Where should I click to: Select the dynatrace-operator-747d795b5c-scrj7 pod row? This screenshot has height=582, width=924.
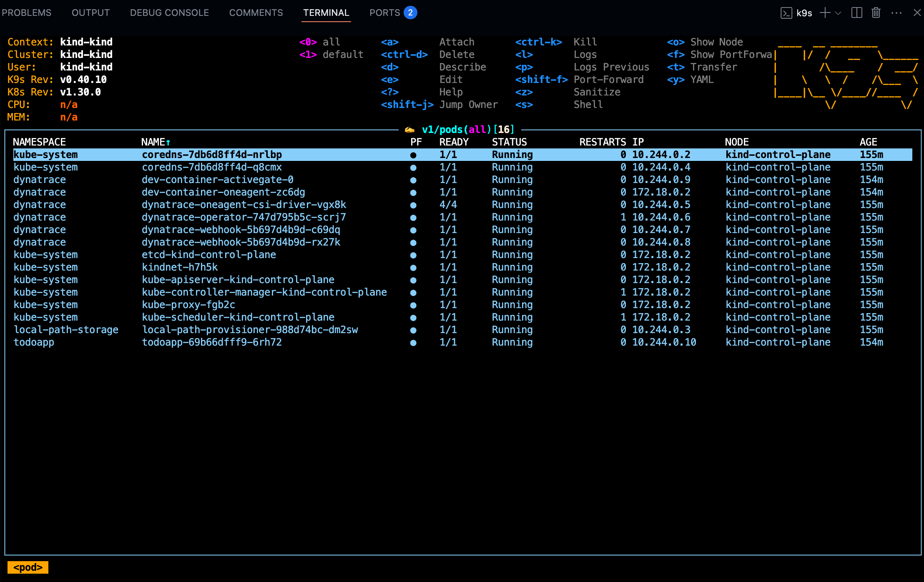tap(244, 217)
